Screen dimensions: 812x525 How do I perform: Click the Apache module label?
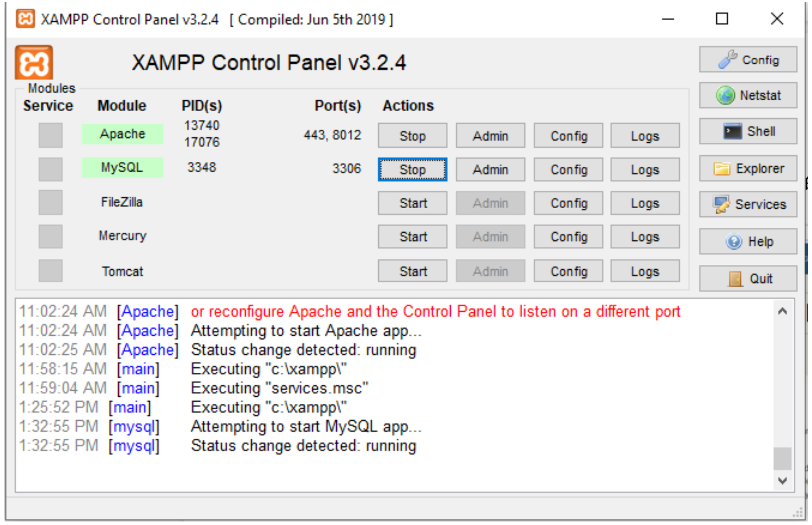click(x=123, y=134)
